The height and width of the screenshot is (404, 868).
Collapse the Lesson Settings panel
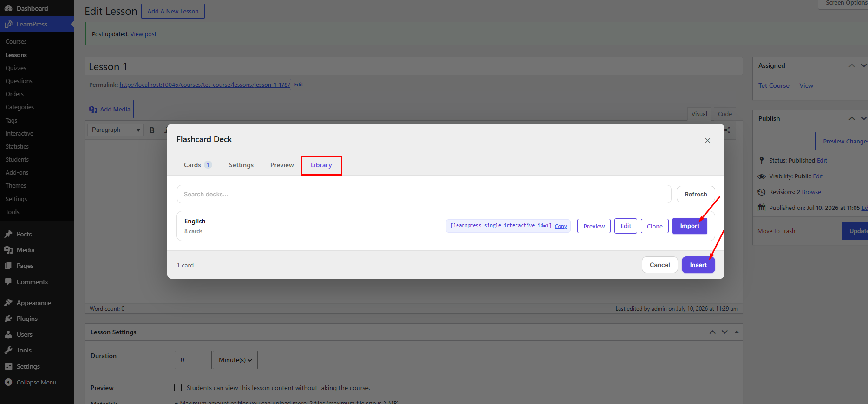737,332
